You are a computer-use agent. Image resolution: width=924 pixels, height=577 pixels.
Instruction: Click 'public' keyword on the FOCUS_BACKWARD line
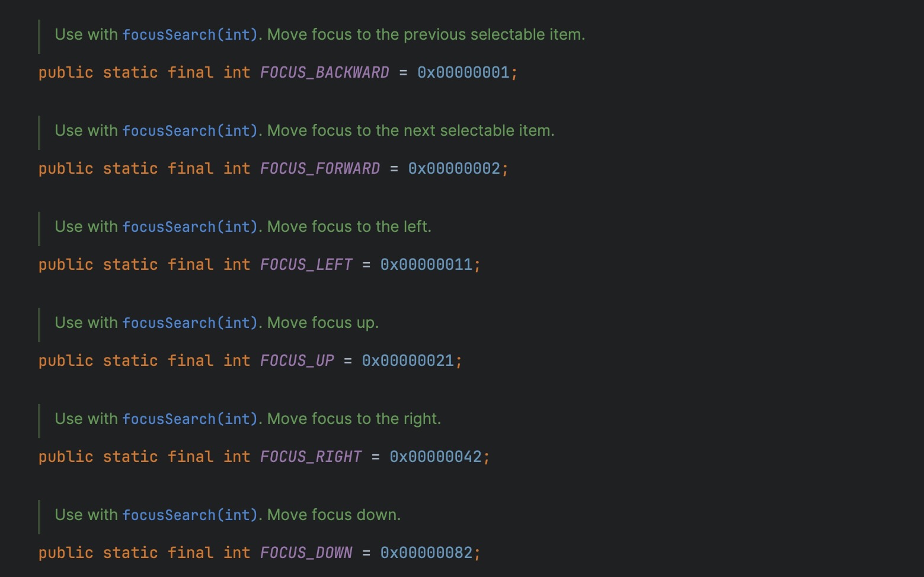66,72
